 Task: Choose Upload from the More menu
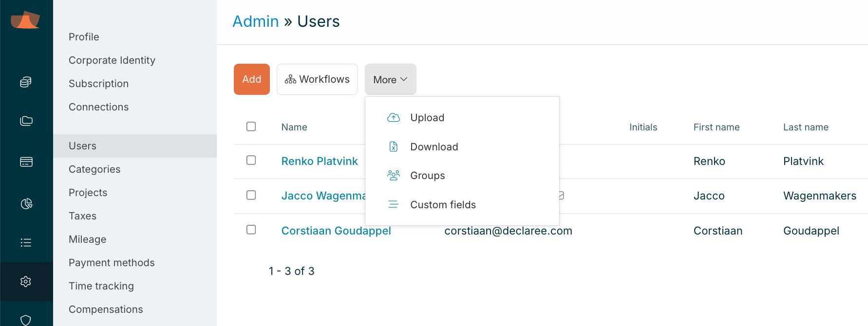click(427, 118)
